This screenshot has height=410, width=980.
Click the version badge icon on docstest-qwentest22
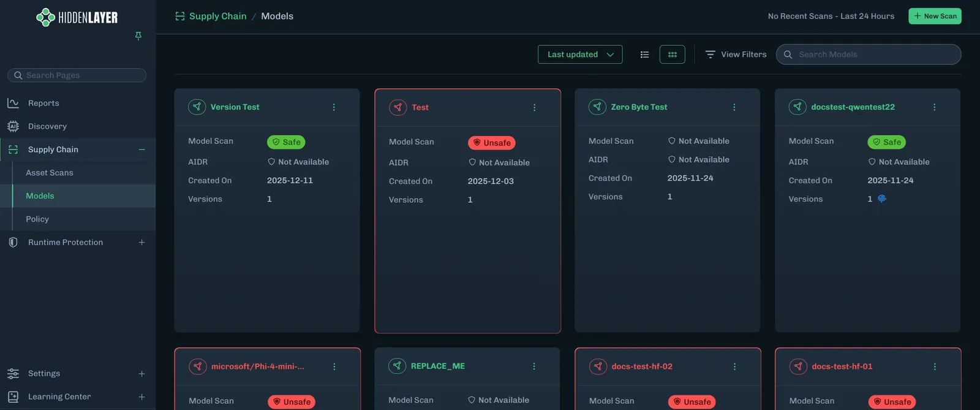(882, 199)
